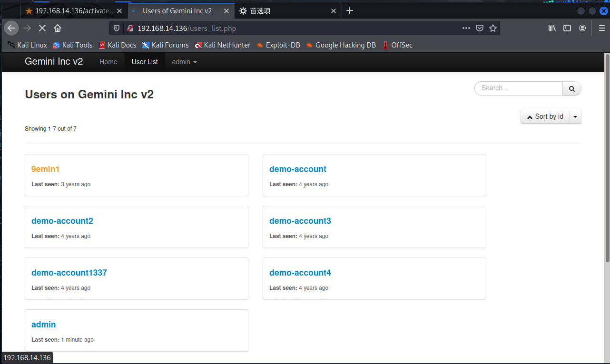This screenshot has width=610, height=364.
Task: Open the Home navbar item
Action: [108, 62]
